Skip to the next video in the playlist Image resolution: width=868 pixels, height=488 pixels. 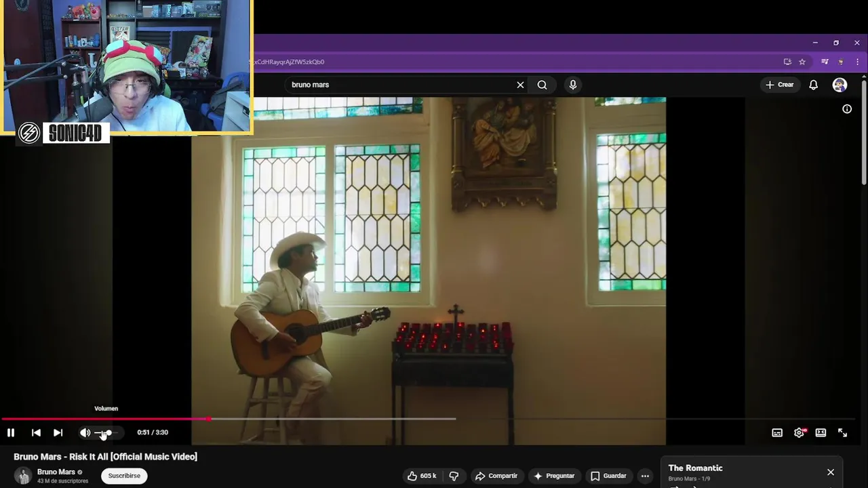point(58,432)
